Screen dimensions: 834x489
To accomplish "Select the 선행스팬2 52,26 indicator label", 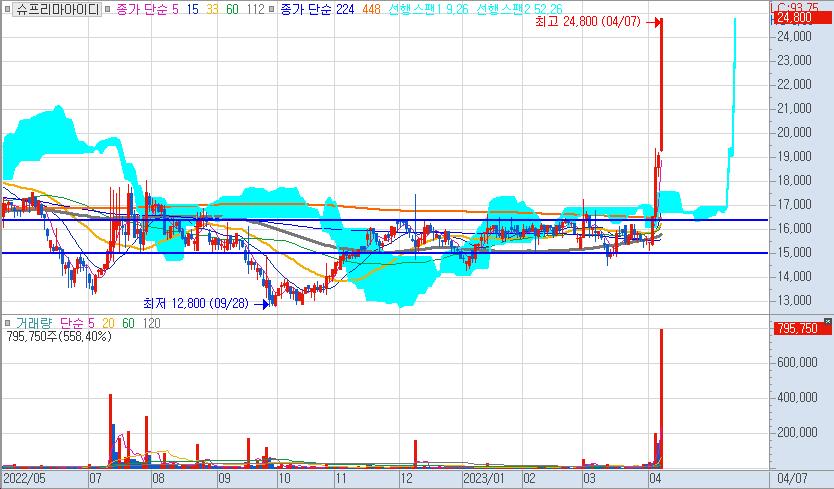I will click(519, 9).
